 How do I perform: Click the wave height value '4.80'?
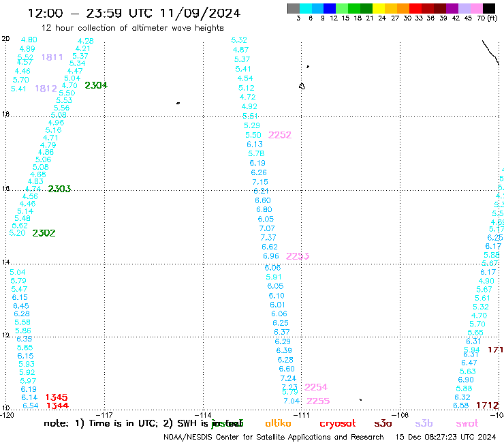[29, 40]
